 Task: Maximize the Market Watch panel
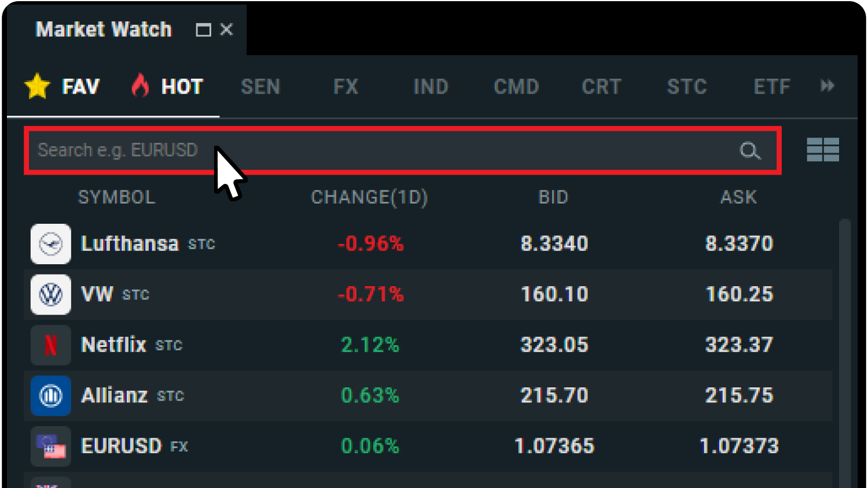point(203,30)
